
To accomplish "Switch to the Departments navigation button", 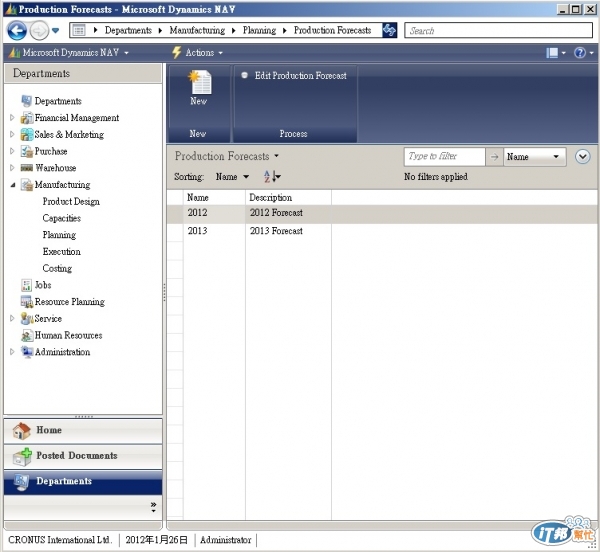I will pyautogui.click(x=83, y=482).
